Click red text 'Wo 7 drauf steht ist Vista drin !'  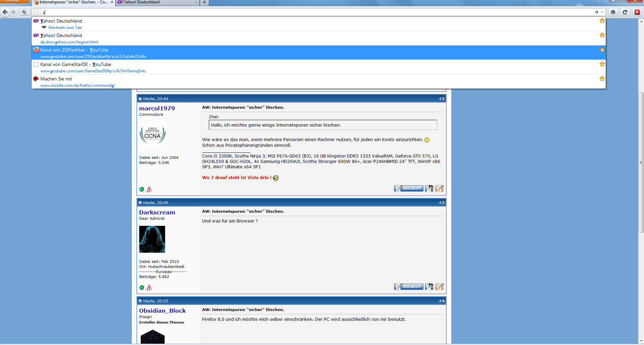point(237,178)
